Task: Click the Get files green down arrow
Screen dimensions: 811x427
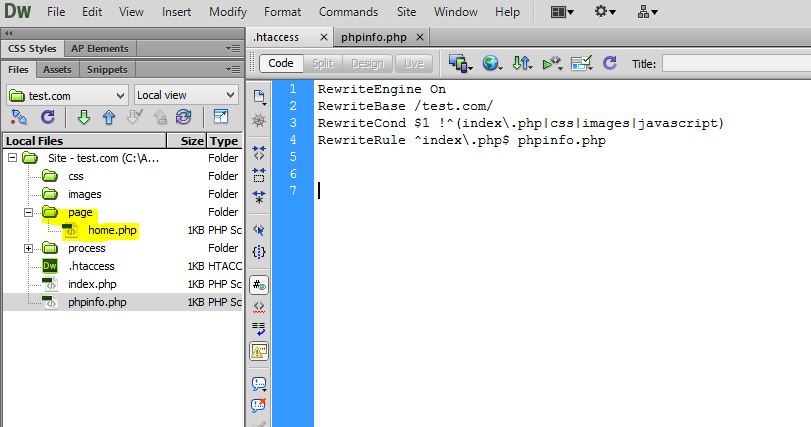Action: (x=84, y=117)
